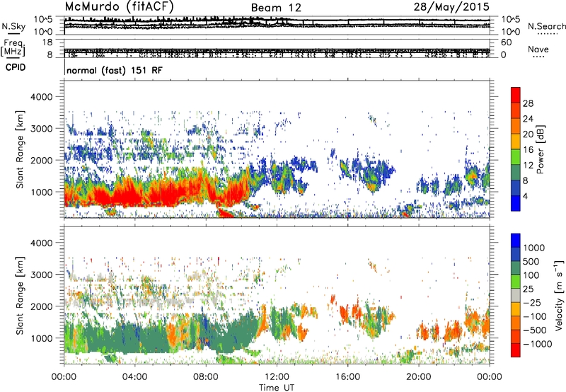Image resolution: width=566 pixels, height=392 pixels.
Task: Click '-1000' tick on velocity colorbar
Action: click(x=538, y=344)
